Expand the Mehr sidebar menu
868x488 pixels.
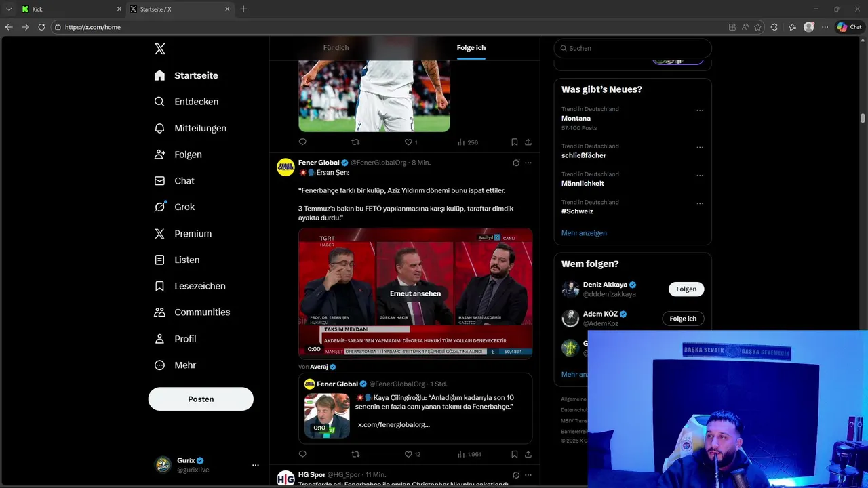175,365
